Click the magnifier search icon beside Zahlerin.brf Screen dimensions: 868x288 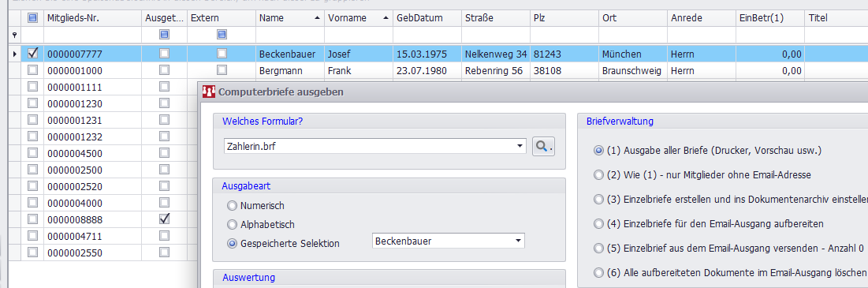pyautogui.click(x=544, y=146)
